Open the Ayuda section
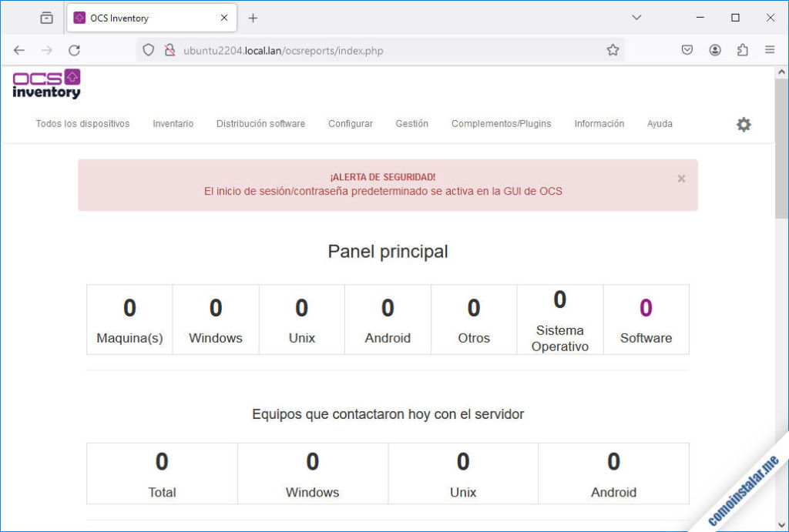 pyautogui.click(x=660, y=123)
